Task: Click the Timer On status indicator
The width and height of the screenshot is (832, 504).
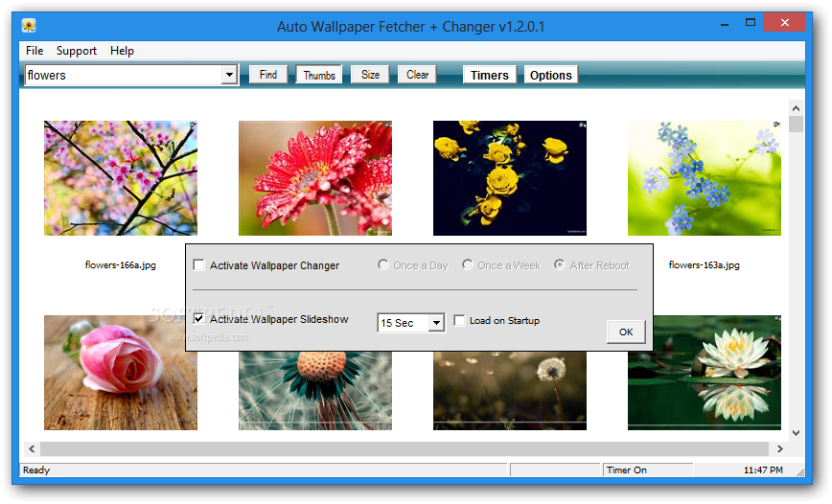Action: click(x=627, y=470)
